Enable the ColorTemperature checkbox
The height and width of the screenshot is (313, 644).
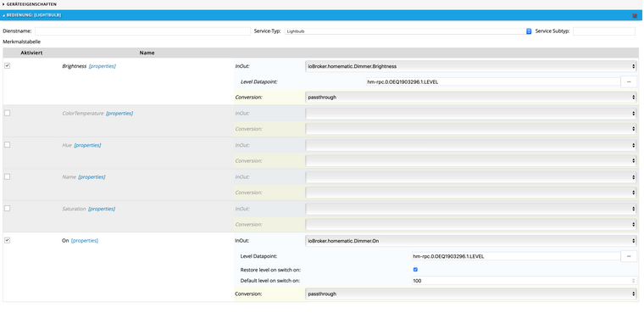point(7,113)
